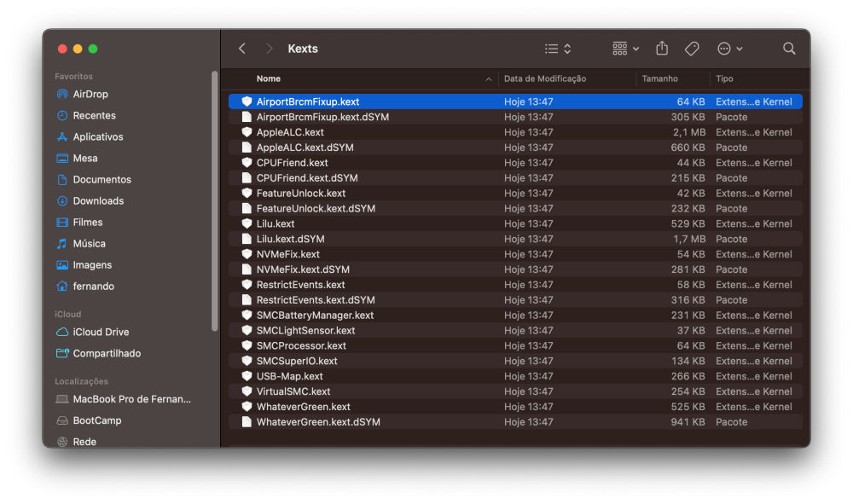Select the WhateverGreen.kext file
This screenshot has width=853, height=504.
click(515, 406)
